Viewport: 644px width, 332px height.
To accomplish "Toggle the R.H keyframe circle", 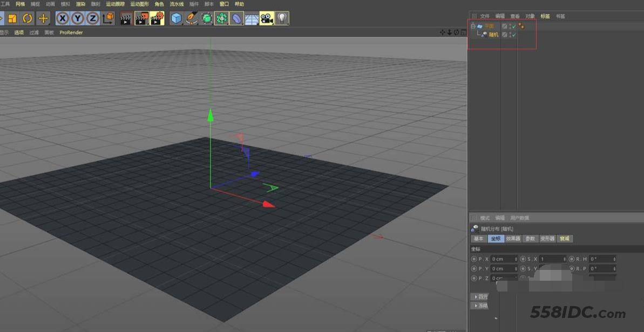I will (572, 259).
